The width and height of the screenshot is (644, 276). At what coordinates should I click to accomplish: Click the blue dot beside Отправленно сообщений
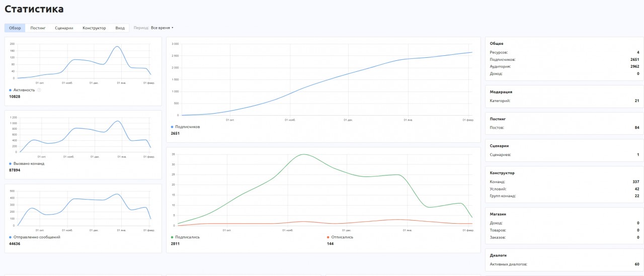pyautogui.click(x=11, y=237)
